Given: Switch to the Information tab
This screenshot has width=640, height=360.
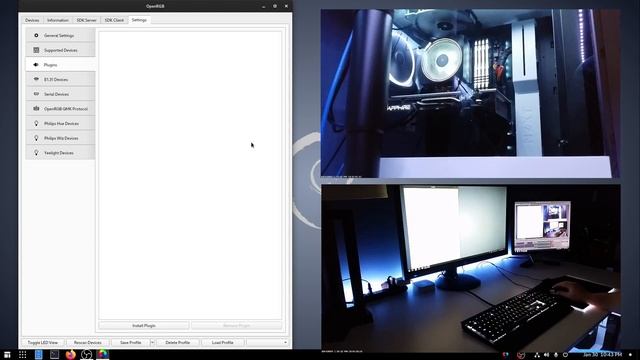Looking at the screenshot, I should click(x=58, y=20).
